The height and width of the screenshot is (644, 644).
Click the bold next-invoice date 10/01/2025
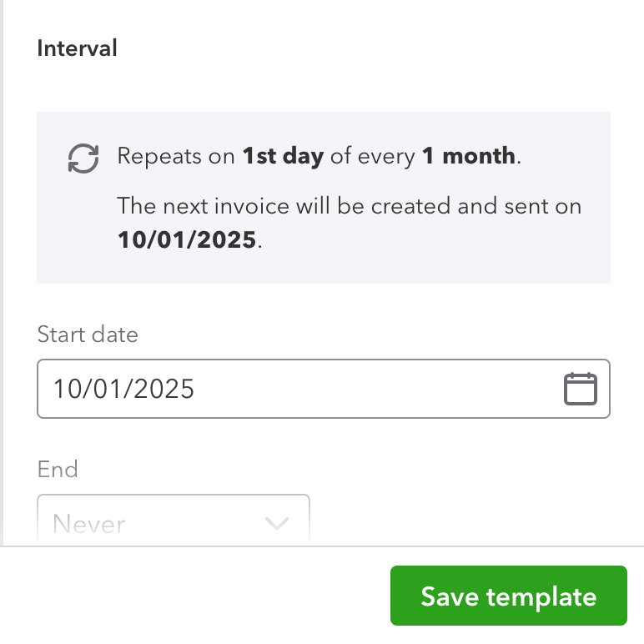(x=187, y=240)
